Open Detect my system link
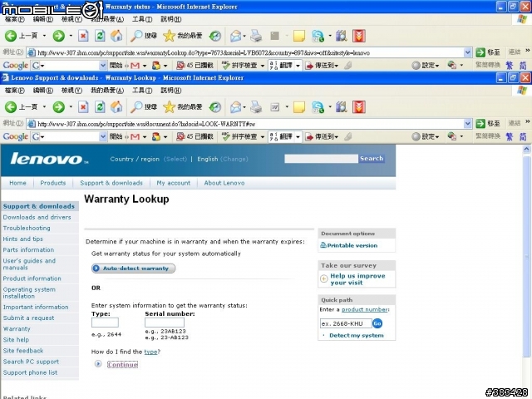Screen dimensions: 532x399 pos(357,335)
